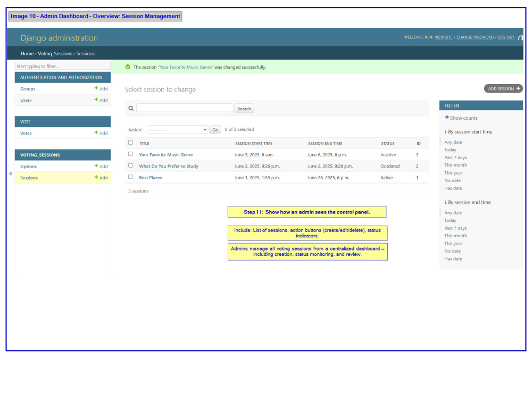Click the Django administration title
532x399 pixels.
[x=59, y=38]
